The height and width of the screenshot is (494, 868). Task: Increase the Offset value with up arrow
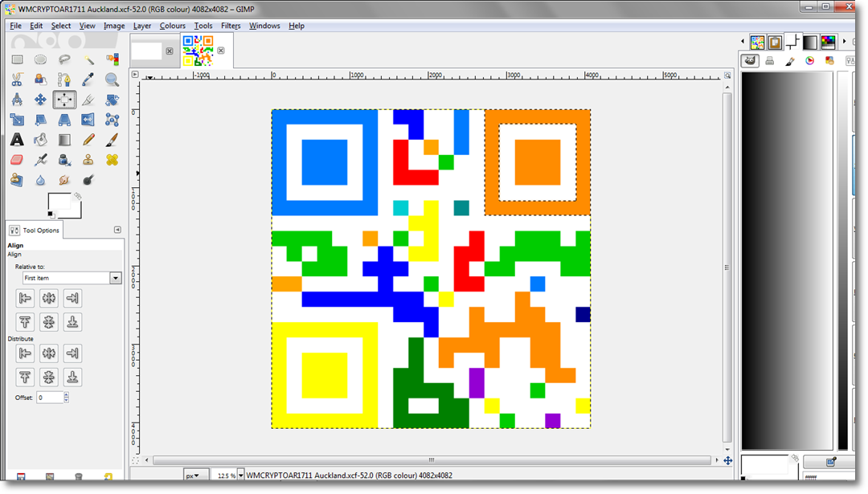tap(67, 394)
